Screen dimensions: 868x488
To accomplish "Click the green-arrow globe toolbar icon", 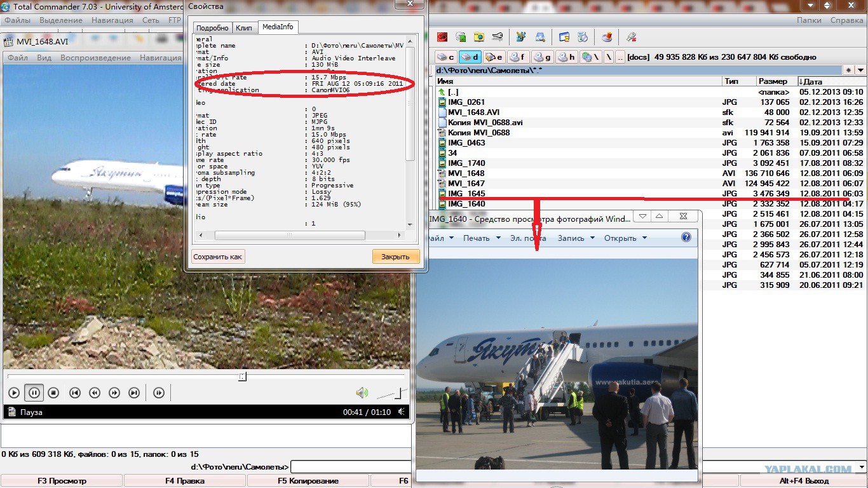I will pos(461,37).
